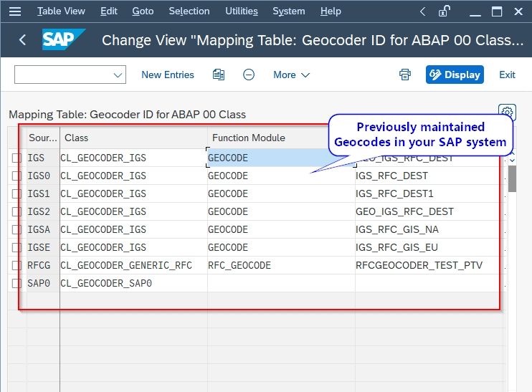Open the hamburger main menu icon
This screenshot has height=392, width=532.
(x=15, y=11)
